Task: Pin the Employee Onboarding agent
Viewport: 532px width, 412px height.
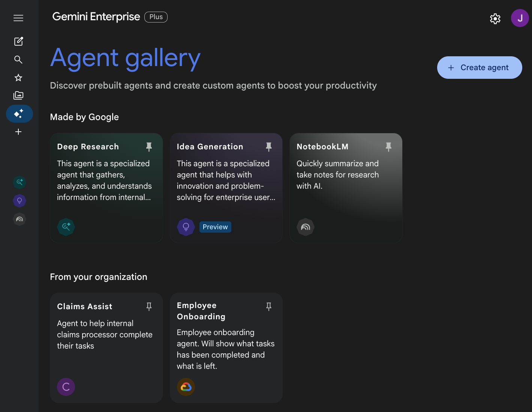Action: 269,307
